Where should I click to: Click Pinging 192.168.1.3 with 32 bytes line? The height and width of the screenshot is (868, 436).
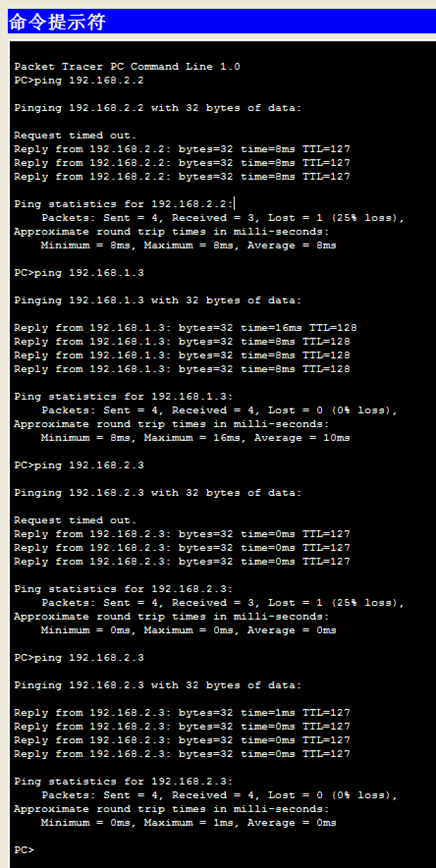pyautogui.click(x=157, y=300)
